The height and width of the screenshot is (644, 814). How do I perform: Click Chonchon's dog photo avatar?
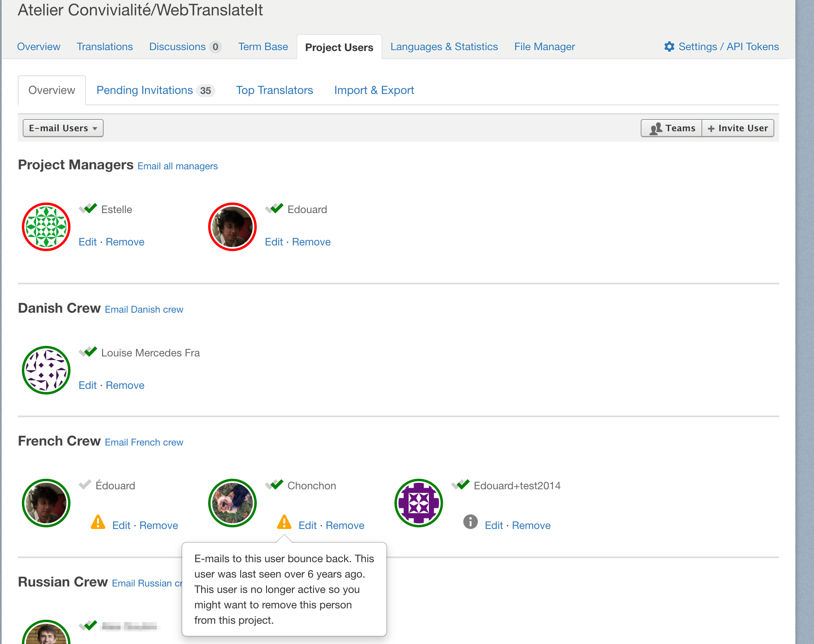point(232,503)
